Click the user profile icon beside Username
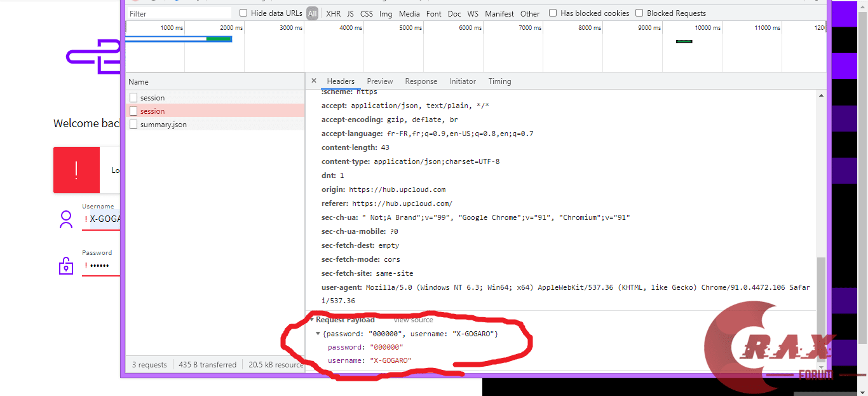 tap(66, 219)
